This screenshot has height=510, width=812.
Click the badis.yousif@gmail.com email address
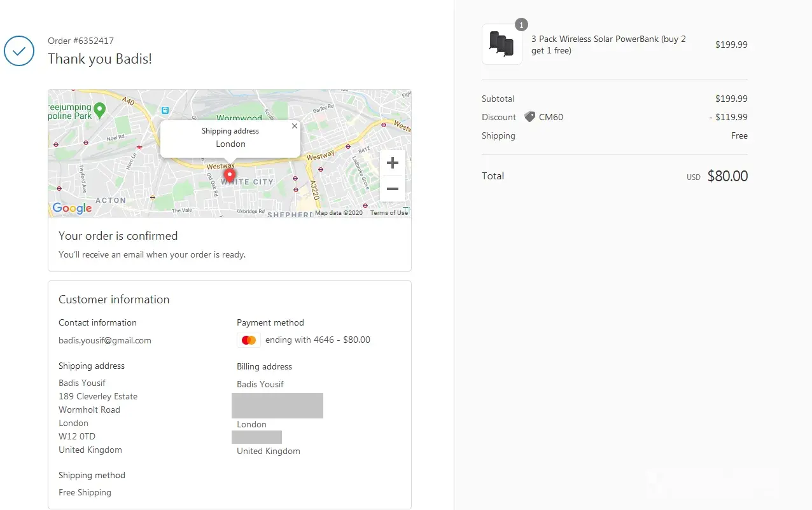pos(105,340)
